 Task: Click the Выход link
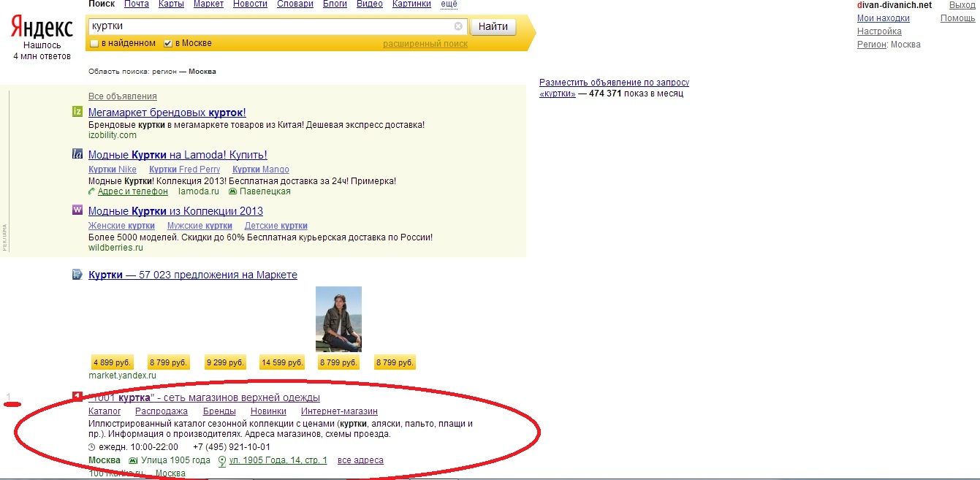tap(962, 5)
